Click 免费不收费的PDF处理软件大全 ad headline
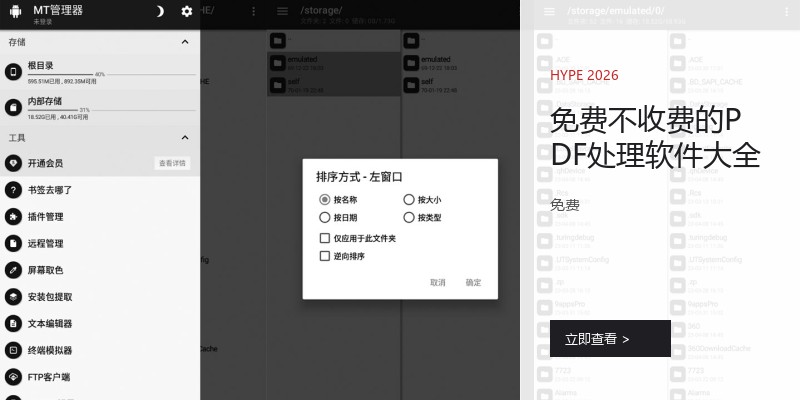This screenshot has height=400, width=800. coord(656,138)
